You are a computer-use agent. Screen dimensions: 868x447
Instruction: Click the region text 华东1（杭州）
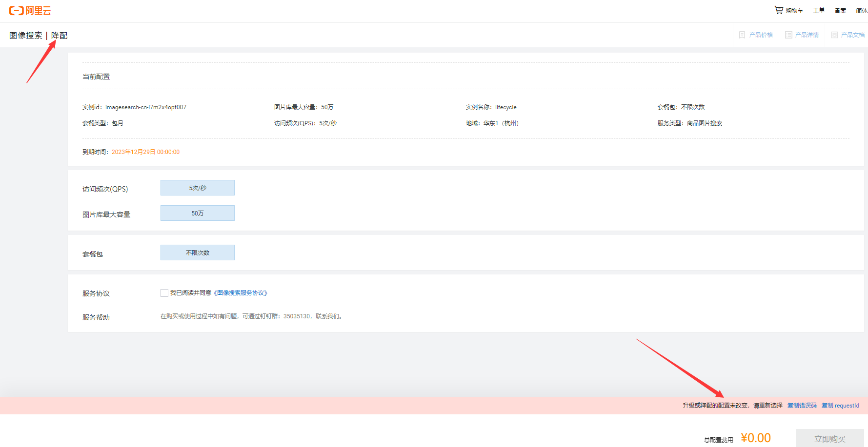click(x=501, y=123)
